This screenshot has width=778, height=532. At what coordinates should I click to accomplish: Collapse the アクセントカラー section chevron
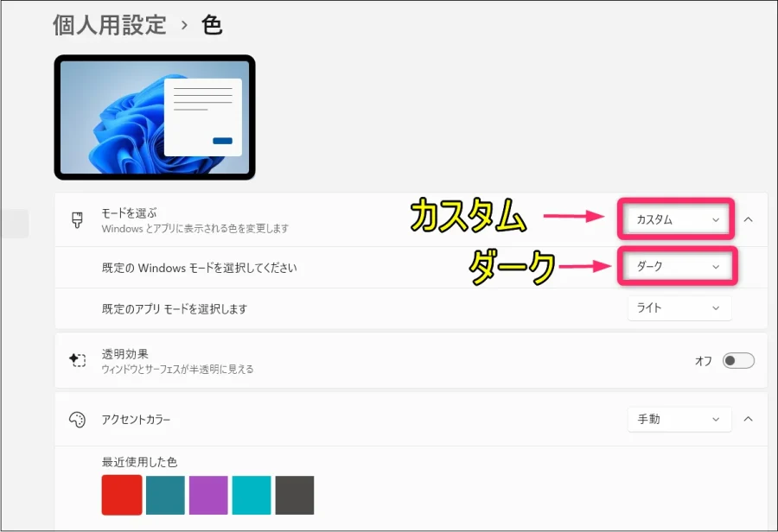coord(749,419)
